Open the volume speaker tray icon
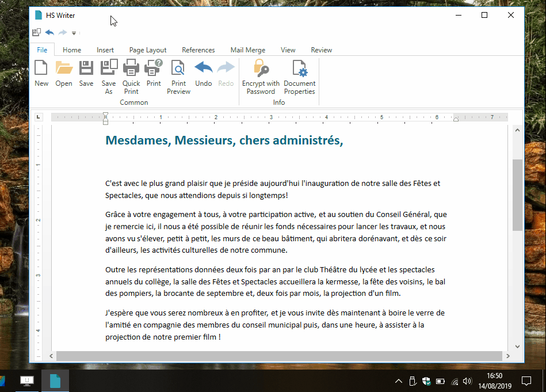The image size is (546, 392). (x=467, y=381)
